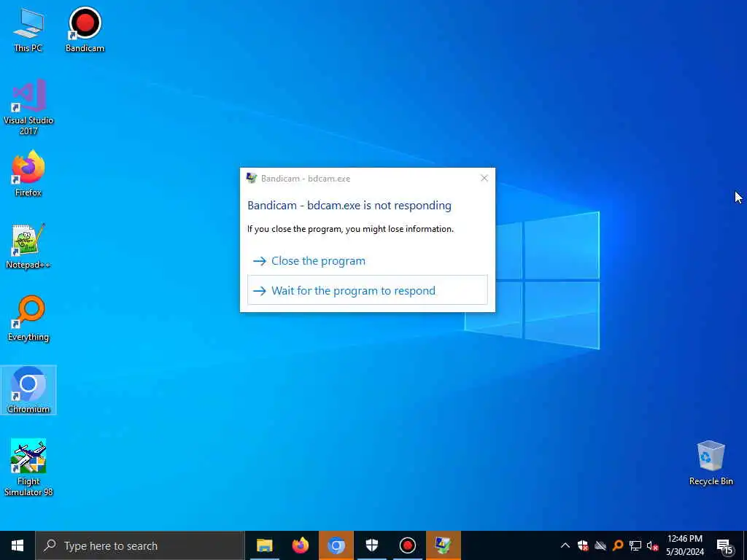
Task: Open the This PC desktop icon
Action: 28,30
